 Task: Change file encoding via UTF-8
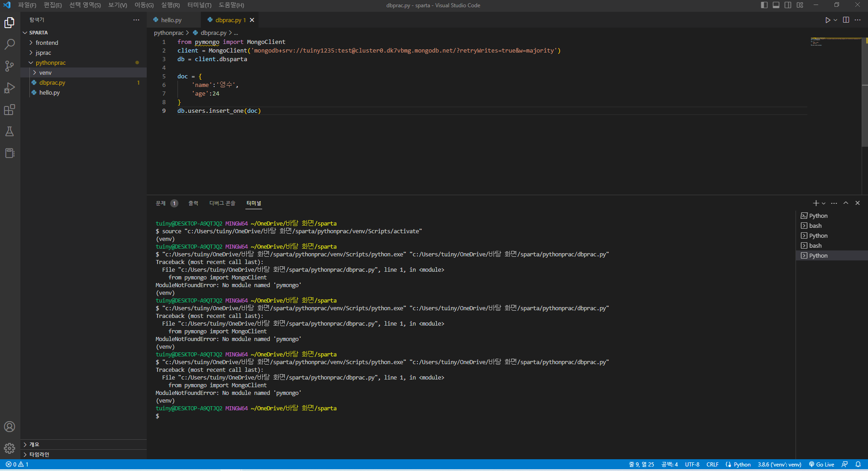(692, 464)
